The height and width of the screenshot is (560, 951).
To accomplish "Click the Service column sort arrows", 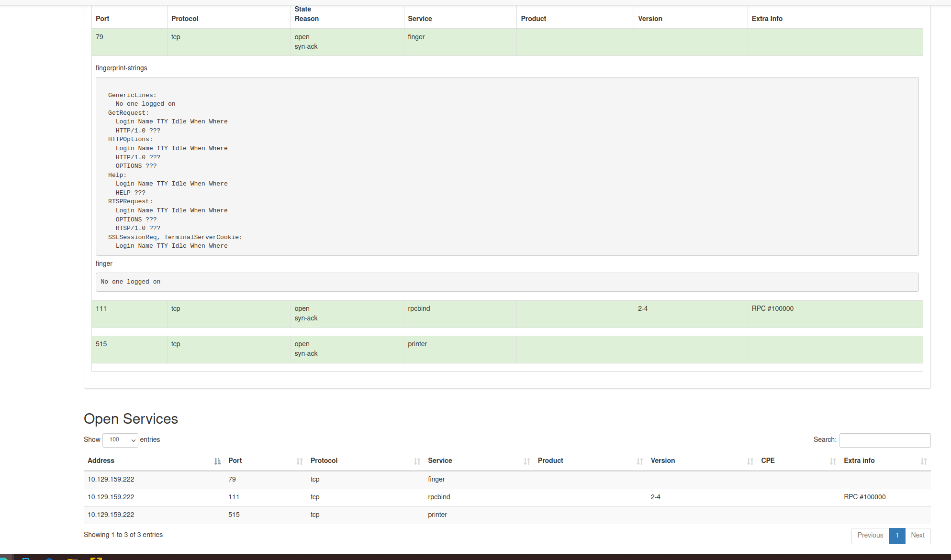I will pyautogui.click(x=526, y=461).
